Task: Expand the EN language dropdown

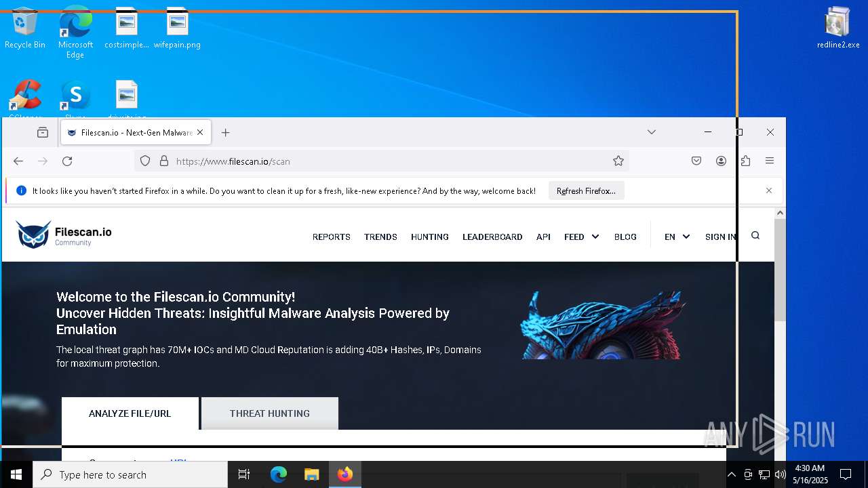Action: 677,237
